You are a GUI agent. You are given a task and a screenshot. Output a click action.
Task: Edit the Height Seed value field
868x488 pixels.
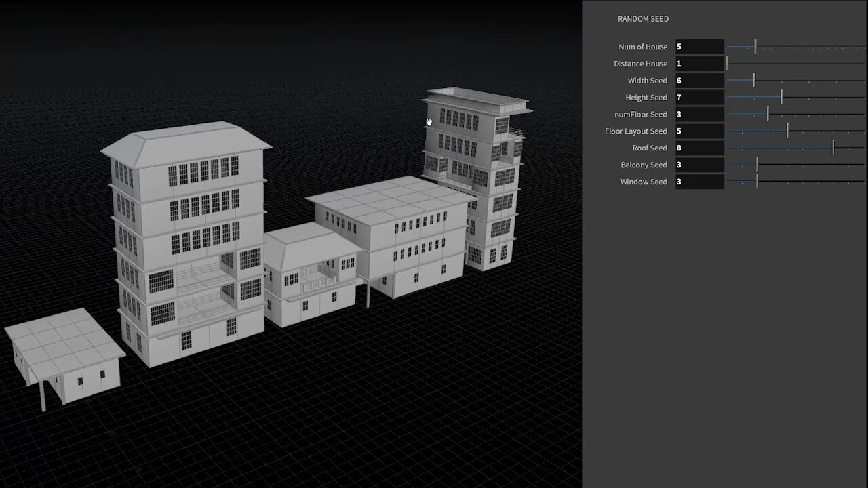coord(698,97)
